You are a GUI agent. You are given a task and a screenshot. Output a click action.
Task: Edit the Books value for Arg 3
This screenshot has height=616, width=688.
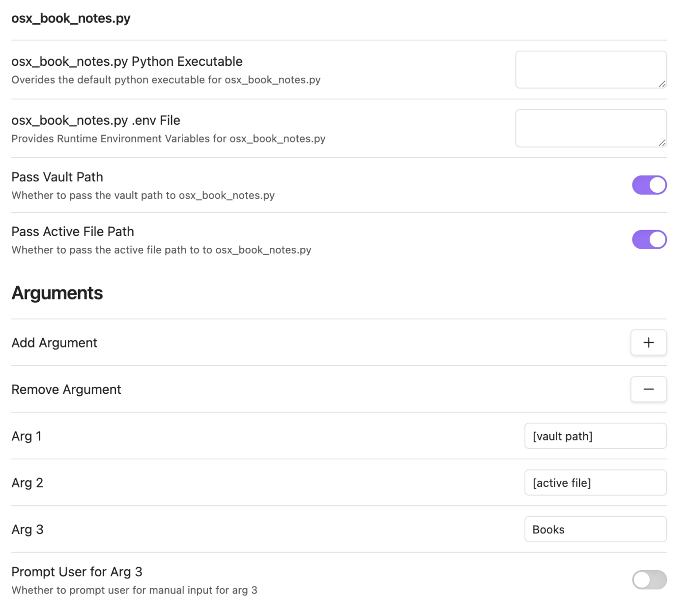(595, 529)
